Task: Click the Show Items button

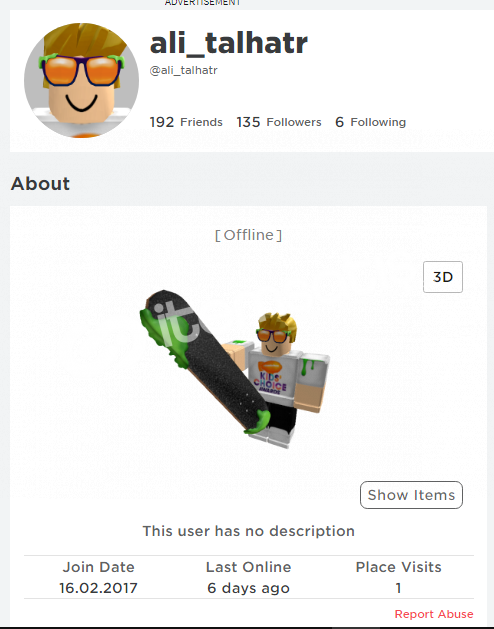Action: click(x=411, y=495)
